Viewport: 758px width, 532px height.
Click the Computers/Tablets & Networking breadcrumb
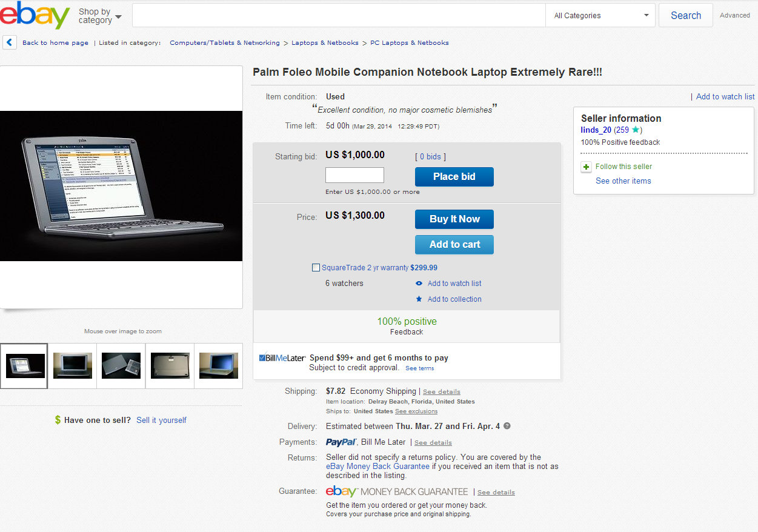coord(225,43)
